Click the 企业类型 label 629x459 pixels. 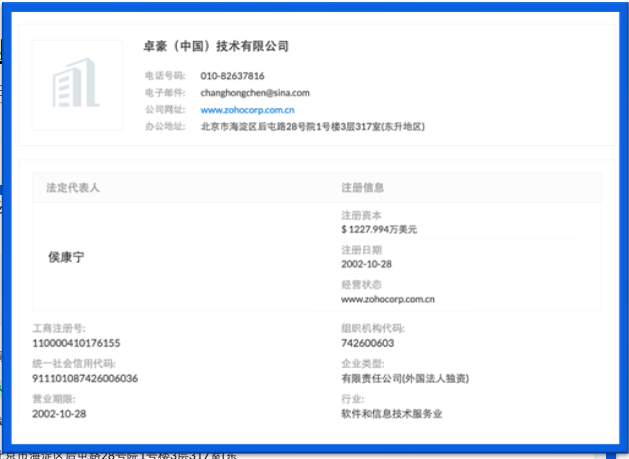(363, 364)
